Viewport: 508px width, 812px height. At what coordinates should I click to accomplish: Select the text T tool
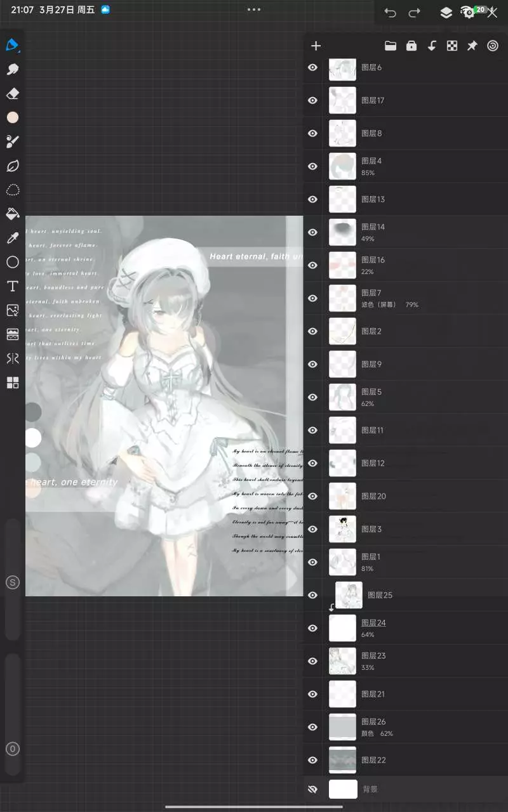click(13, 286)
